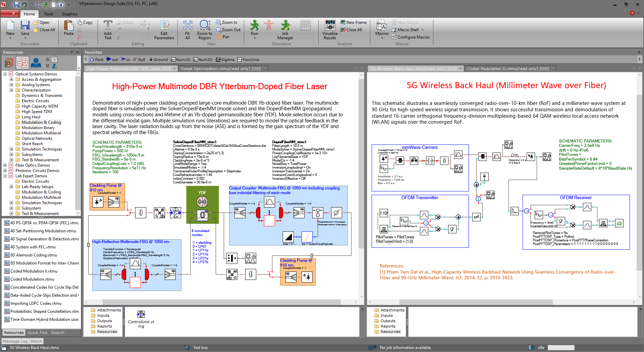Click the Open document button
Image resolution: width=644 pixels, height=352 pixels.
tap(42, 22)
